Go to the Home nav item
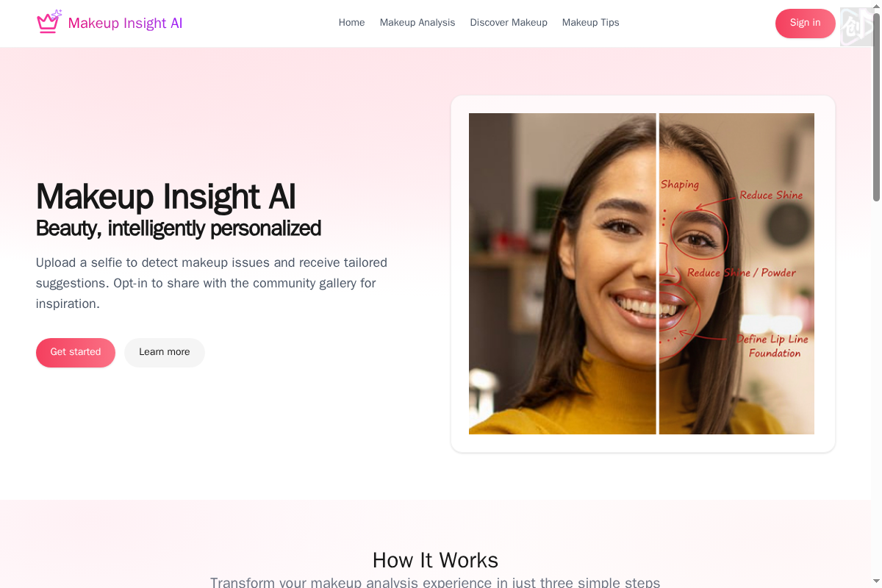Viewport: 882px width, 588px height. click(x=351, y=23)
